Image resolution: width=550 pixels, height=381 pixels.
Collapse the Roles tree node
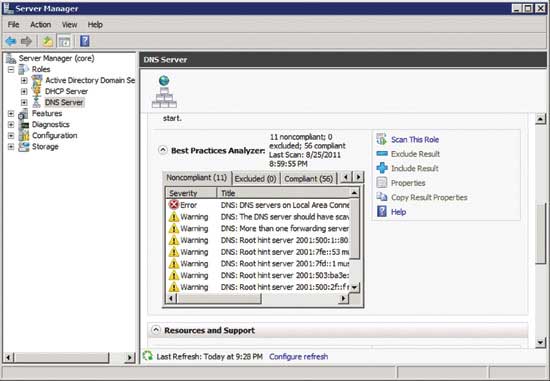click(11, 69)
